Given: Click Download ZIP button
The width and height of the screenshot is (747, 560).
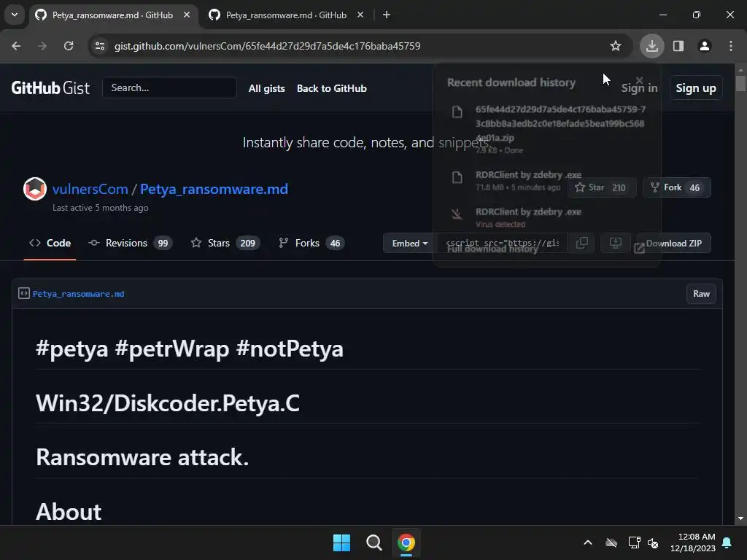Looking at the screenshot, I should [673, 244].
